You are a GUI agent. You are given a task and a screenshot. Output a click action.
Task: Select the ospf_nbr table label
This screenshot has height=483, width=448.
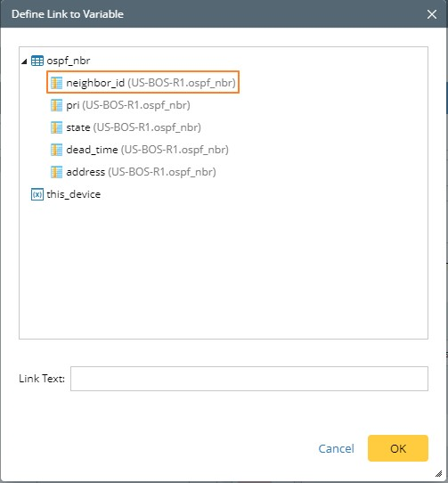[x=69, y=61]
